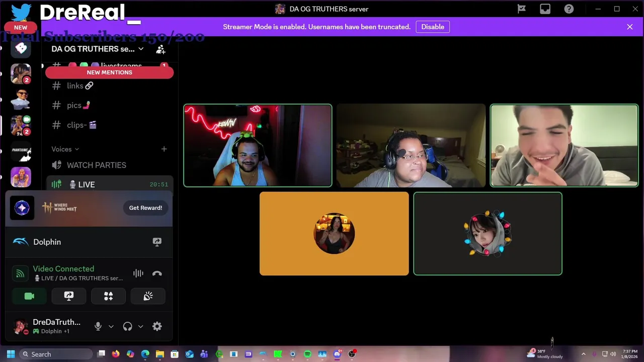
Task: Add a channel to the Voices category
Action: coord(164,149)
